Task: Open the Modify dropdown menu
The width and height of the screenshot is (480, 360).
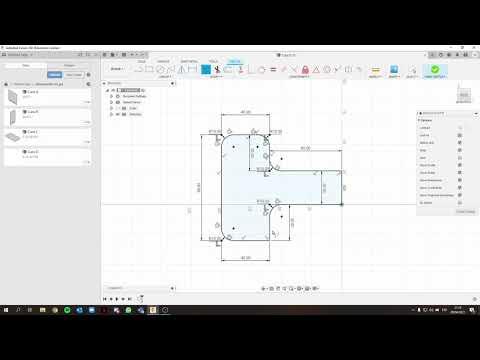Action: tap(216, 77)
